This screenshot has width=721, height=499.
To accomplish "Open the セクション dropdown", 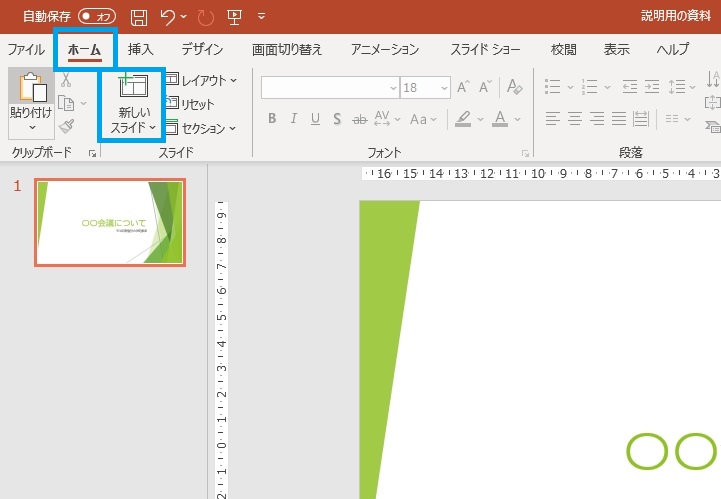I will 201,128.
